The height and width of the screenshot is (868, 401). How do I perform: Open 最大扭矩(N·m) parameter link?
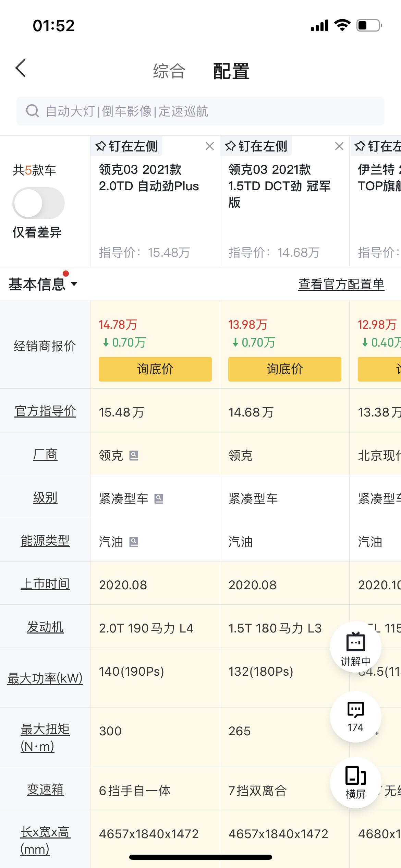point(45,737)
